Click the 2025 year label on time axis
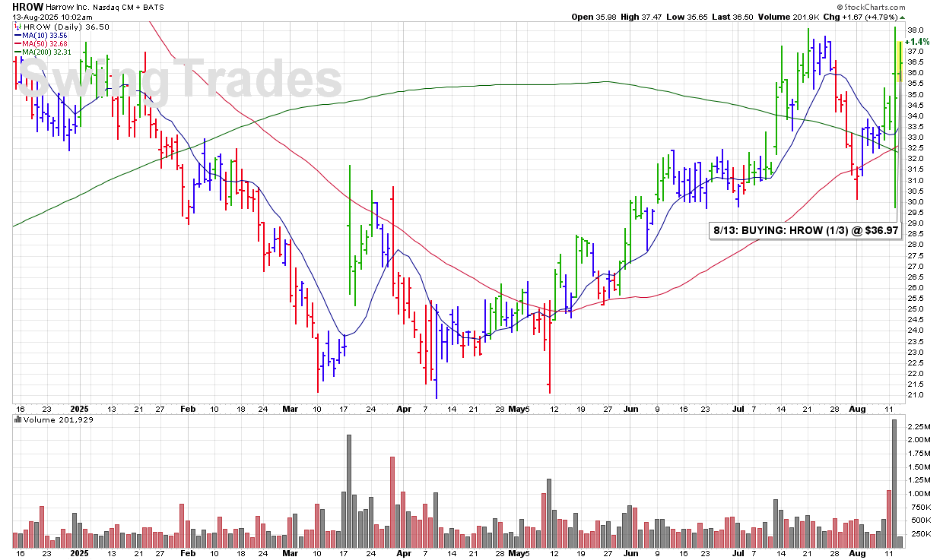Viewport: 943px width, 560px height. 78,408
